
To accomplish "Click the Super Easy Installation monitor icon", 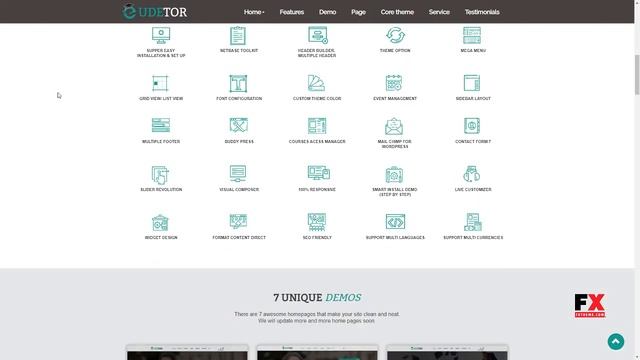I will pos(161,35).
